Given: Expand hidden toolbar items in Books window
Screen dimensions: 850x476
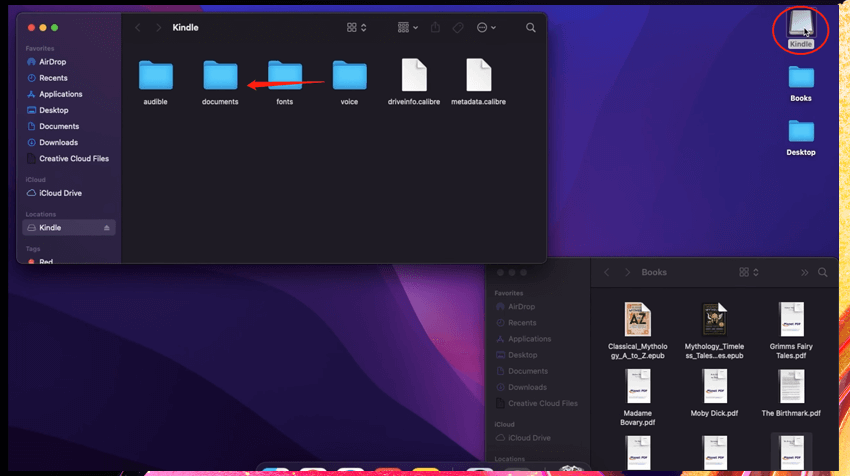Looking at the screenshot, I should click(x=804, y=273).
